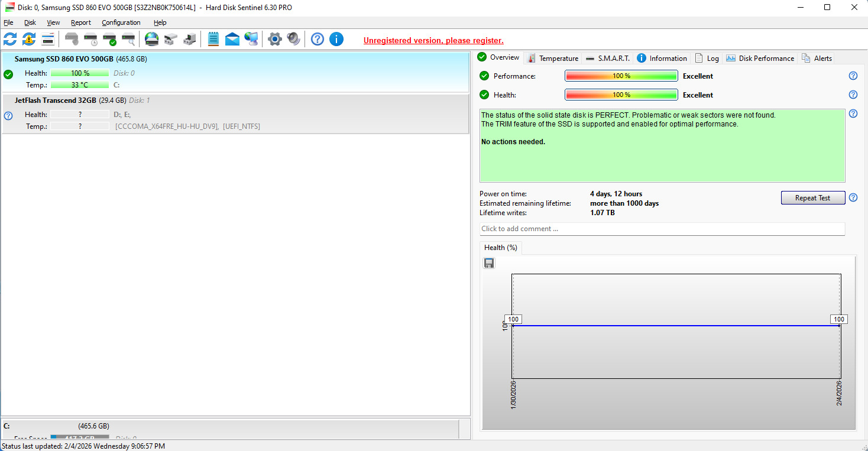
Task: Open the View menu
Action: tap(53, 22)
